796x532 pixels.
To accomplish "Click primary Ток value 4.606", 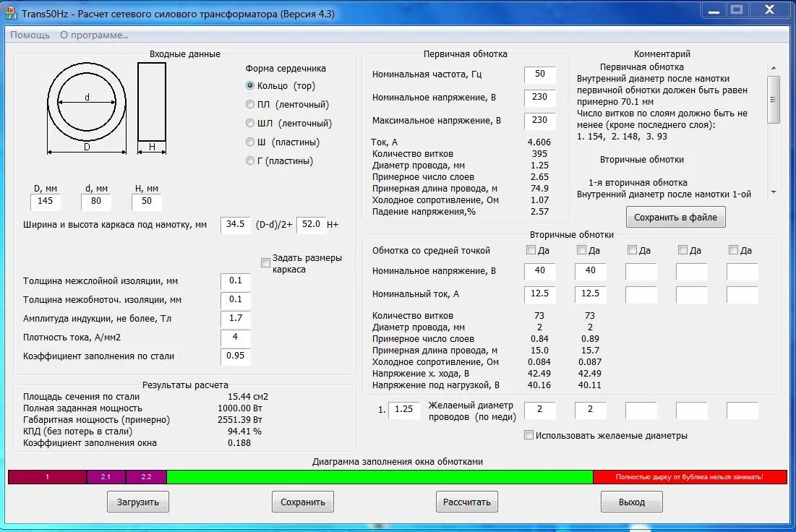I will point(539,142).
